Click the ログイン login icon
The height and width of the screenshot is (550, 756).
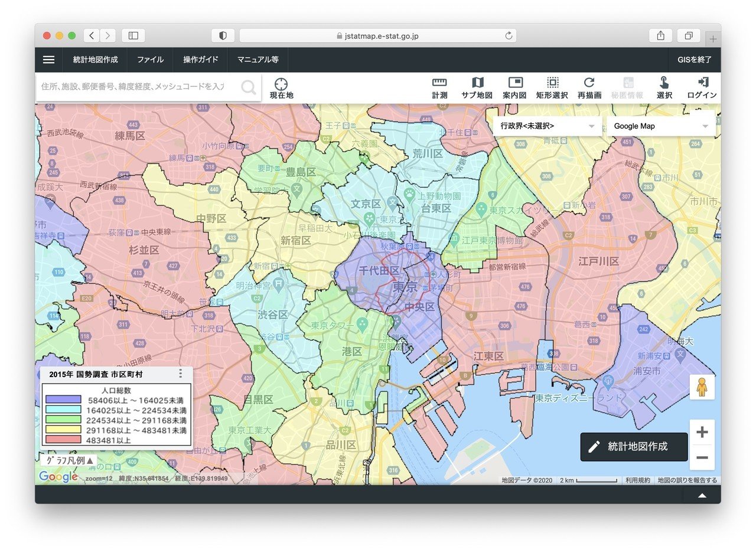click(x=702, y=88)
